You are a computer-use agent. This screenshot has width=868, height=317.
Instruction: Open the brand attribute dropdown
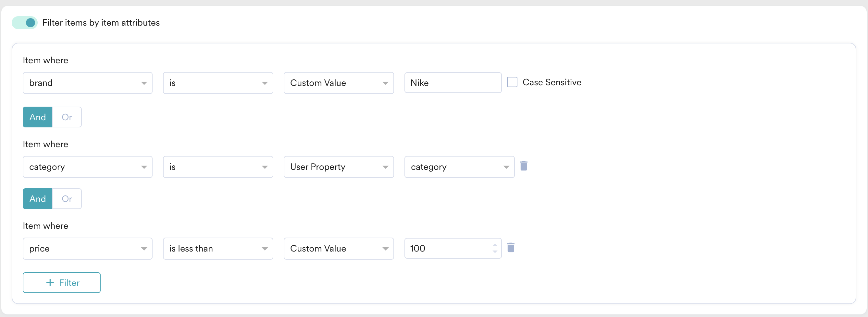pos(87,83)
